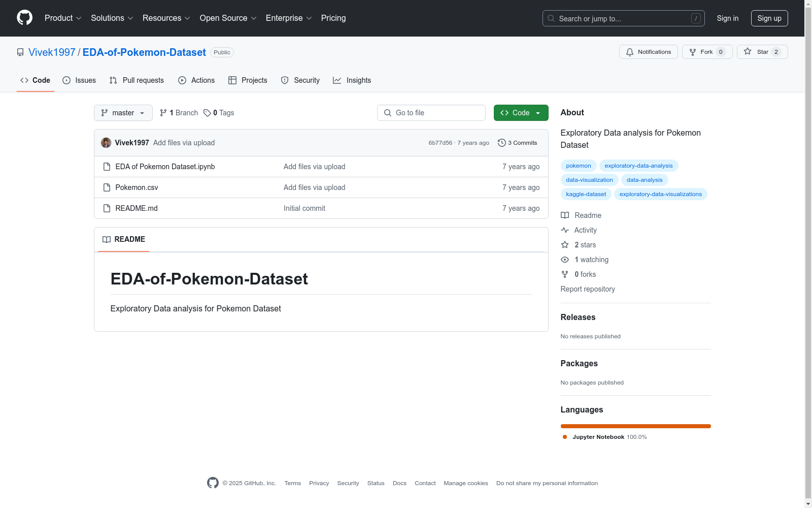This screenshot has width=812, height=508.
Task: Open the Privacy footer link
Action: [x=319, y=483]
